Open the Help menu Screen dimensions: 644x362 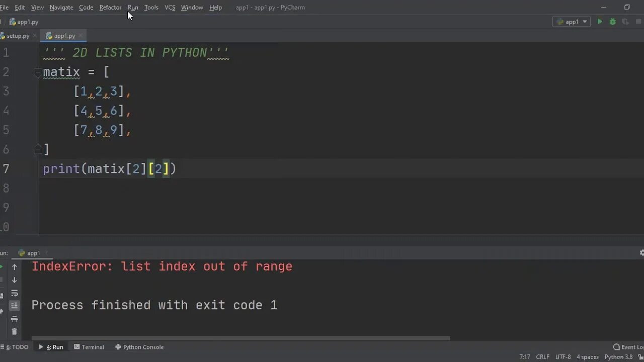click(x=215, y=8)
